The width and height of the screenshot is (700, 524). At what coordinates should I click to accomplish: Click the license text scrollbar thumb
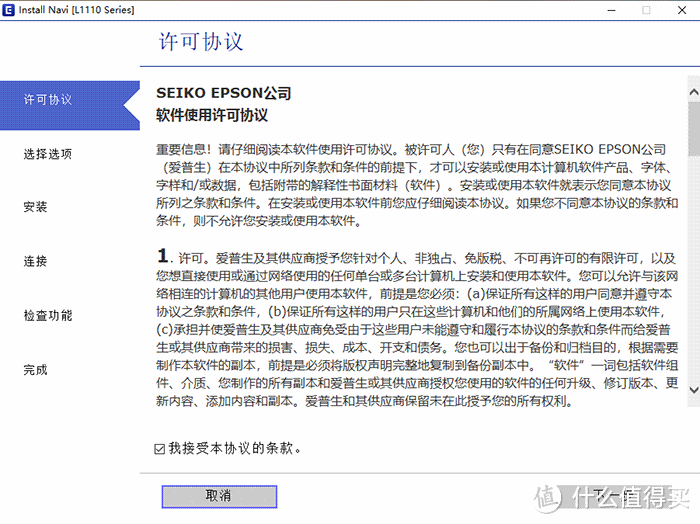click(694, 129)
